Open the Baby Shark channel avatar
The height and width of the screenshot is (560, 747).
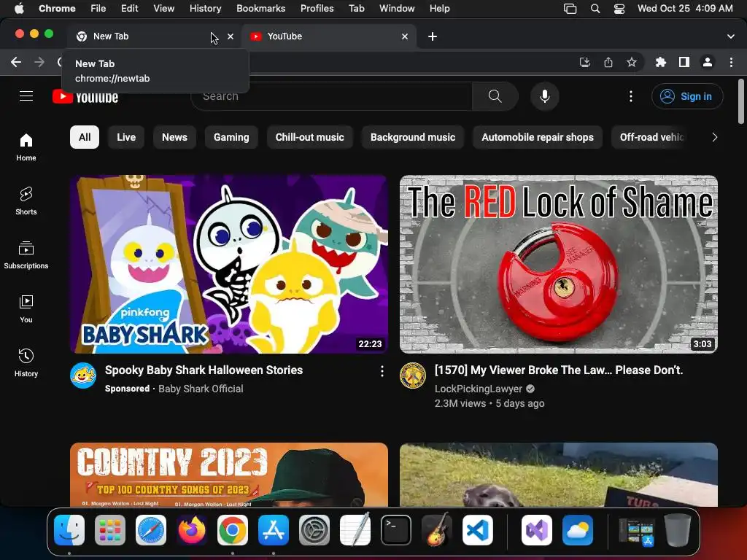[83, 376]
